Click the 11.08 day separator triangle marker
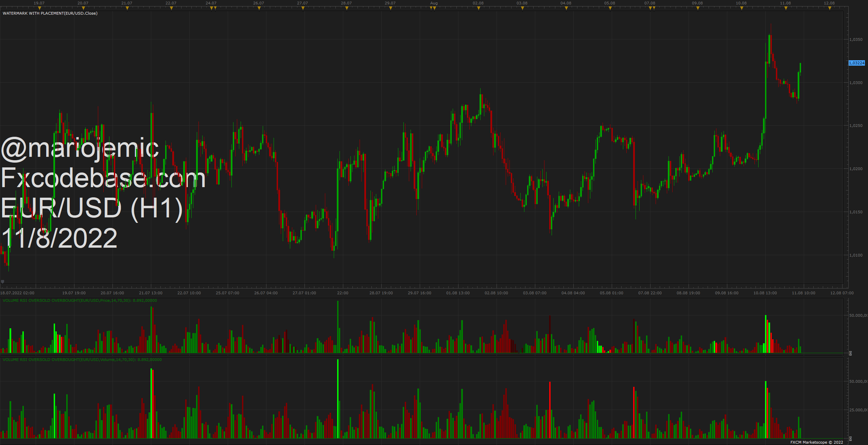The height and width of the screenshot is (445, 868). pos(786,8)
